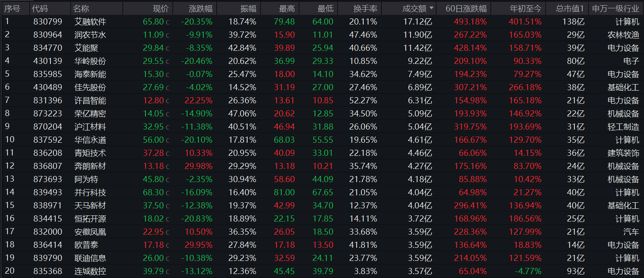Select stock 华信永道
The image size is (644, 278).
90,140
